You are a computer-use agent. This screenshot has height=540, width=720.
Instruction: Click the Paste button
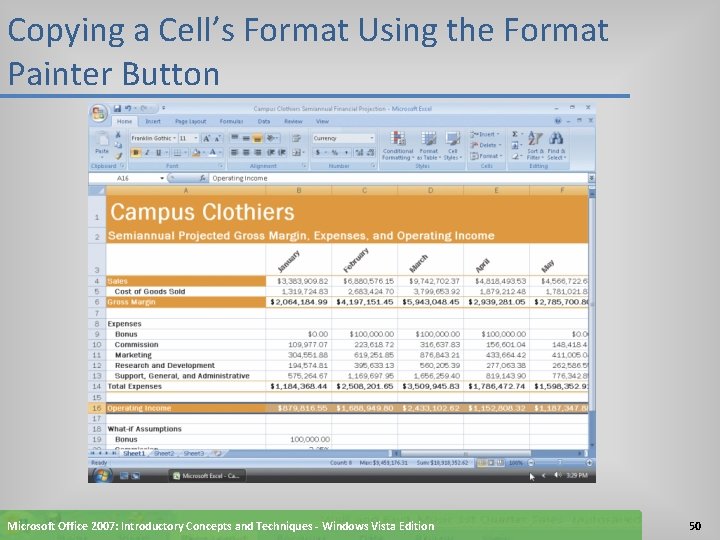[102, 143]
